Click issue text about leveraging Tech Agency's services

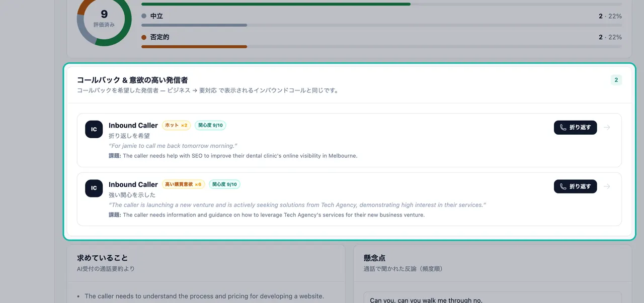pyautogui.click(x=267, y=215)
